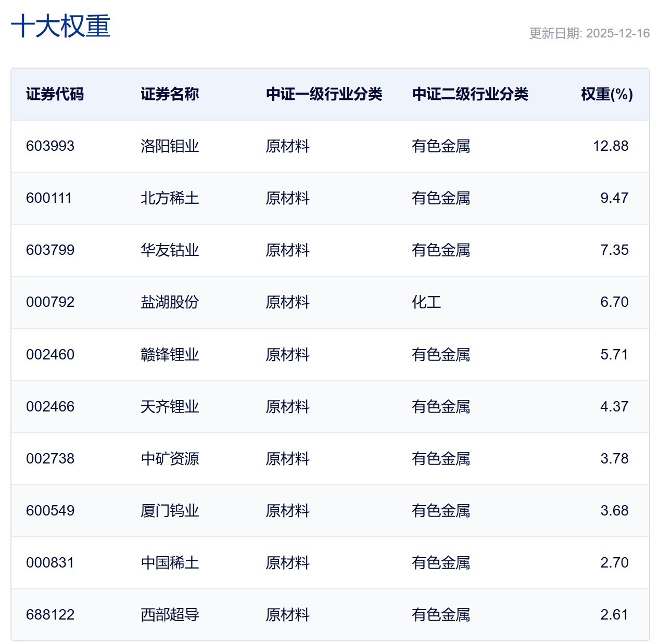The image size is (659, 644).
Task: Click the 12.88 weight value
Action: [610, 146]
